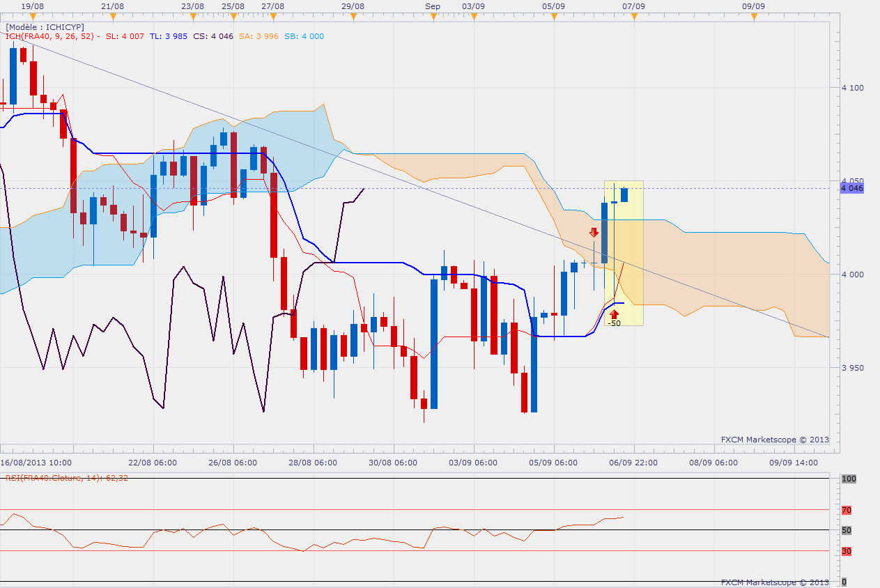
Task: Click the "05/09 06:00" time axis label
Action: pos(553,463)
